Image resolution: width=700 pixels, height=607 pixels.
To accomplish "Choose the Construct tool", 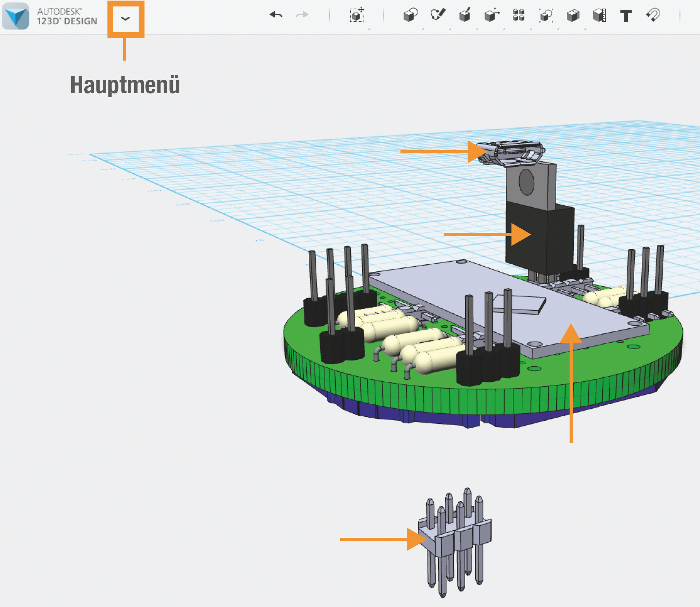I will 464,15.
